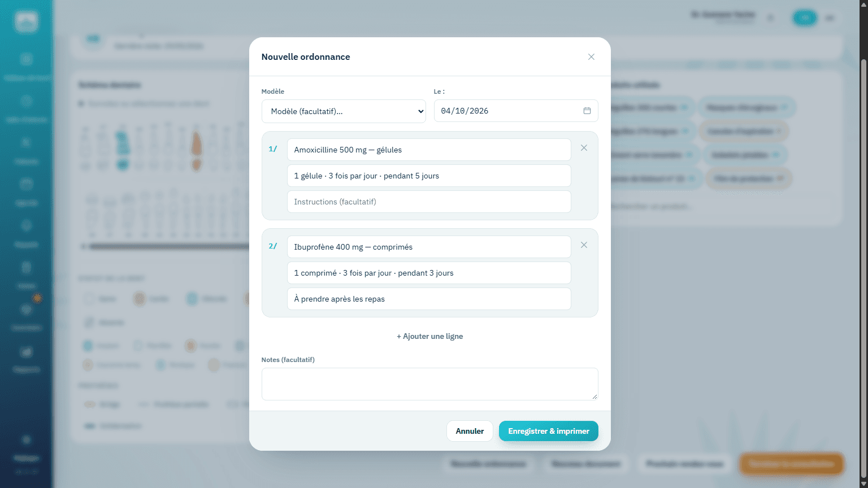Edit the 1 comprimé pendant 3 jours dosage
The height and width of the screenshot is (488, 868).
click(x=429, y=273)
